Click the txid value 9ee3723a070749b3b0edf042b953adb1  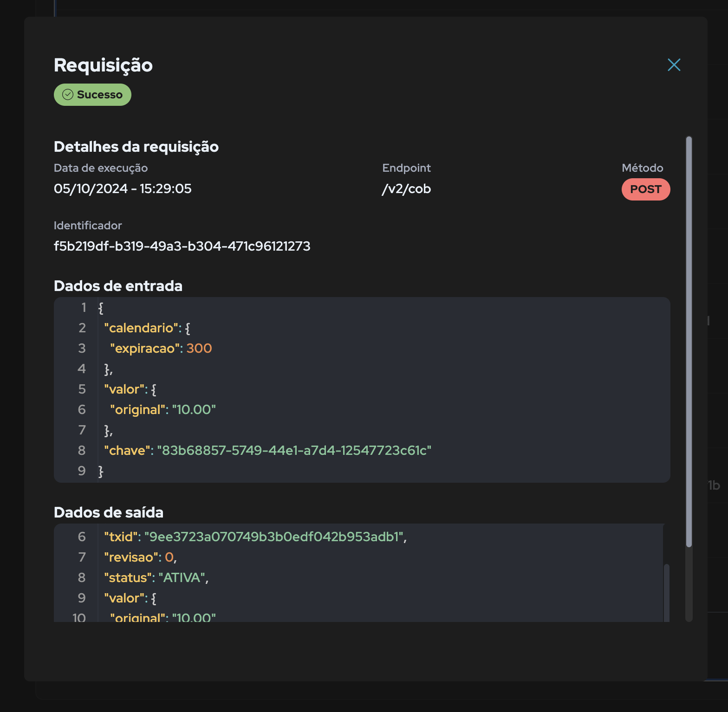coord(274,537)
